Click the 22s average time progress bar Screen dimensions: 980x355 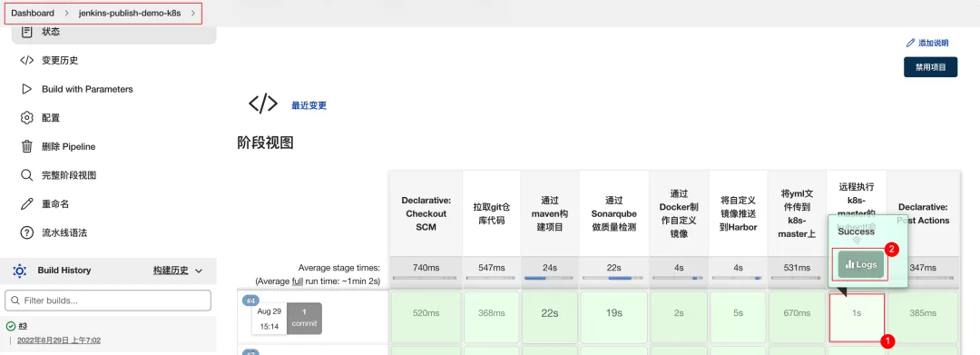(x=613, y=278)
